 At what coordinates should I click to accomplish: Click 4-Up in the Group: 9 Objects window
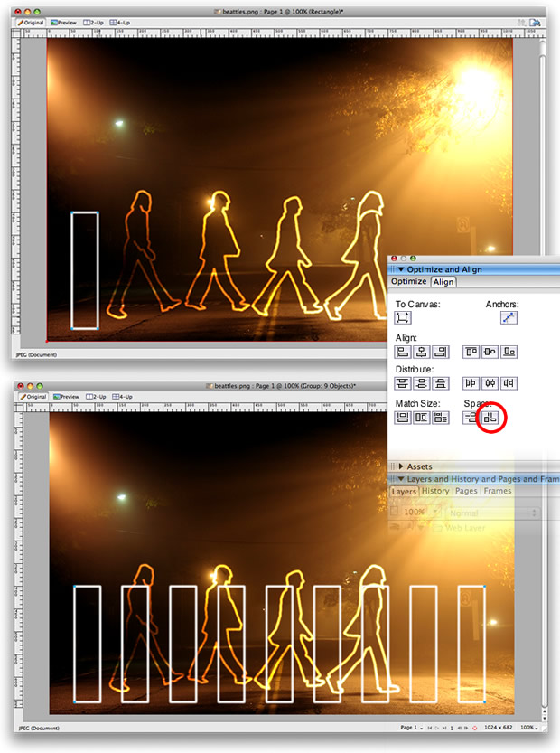121,396
